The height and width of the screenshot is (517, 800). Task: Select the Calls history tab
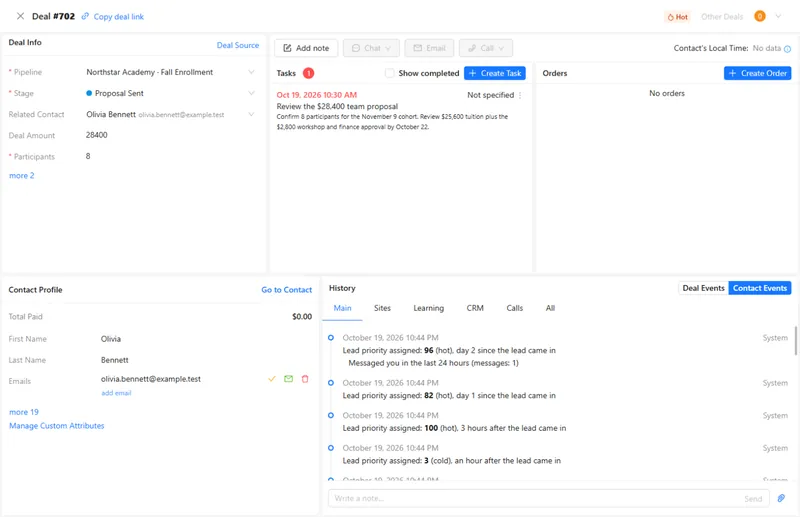tap(515, 308)
